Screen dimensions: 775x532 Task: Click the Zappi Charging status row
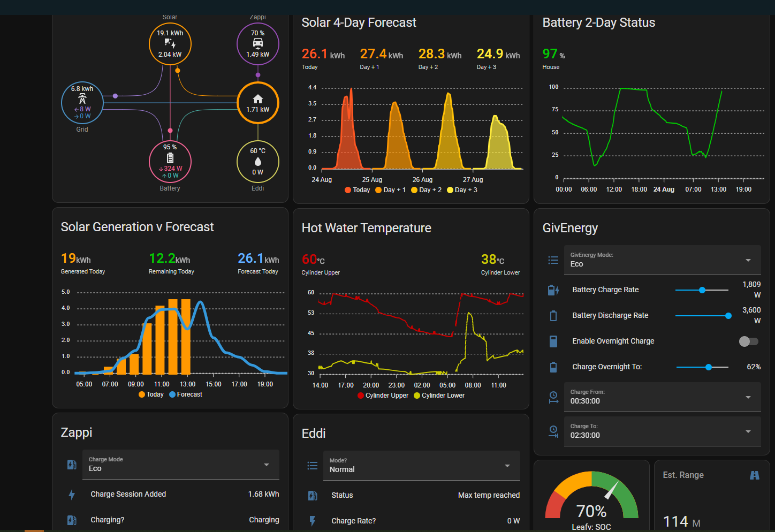tap(170, 520)
